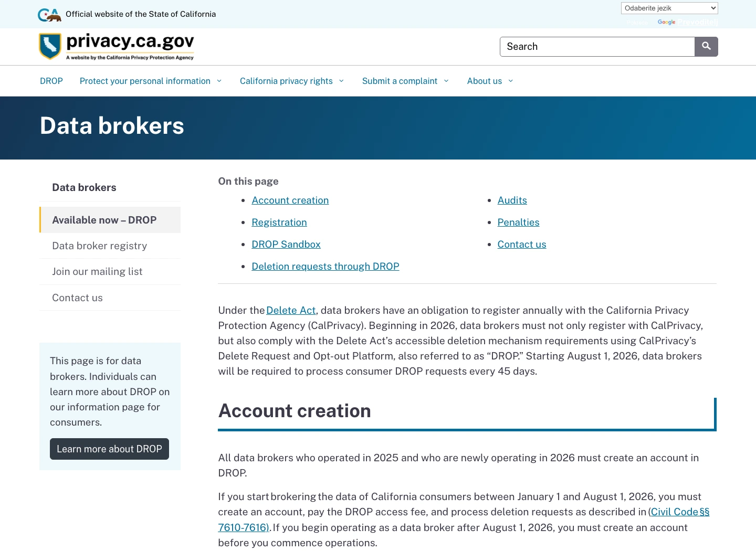Viewport: 756px width, 551px height.
Task: Click the On this page heading
Action: pos(248,181)
